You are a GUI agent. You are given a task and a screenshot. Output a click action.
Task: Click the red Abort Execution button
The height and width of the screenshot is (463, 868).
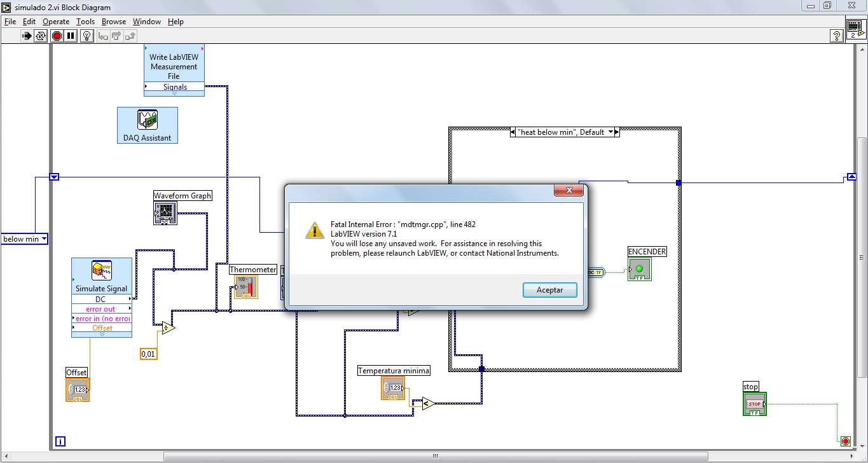(57, 36)
